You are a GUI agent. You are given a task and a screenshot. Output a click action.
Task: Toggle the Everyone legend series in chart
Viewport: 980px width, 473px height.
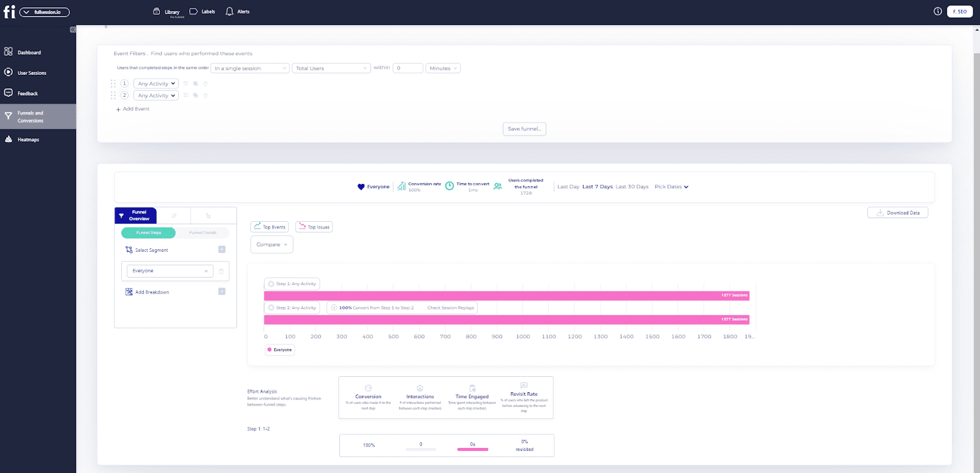click(281, 350)
